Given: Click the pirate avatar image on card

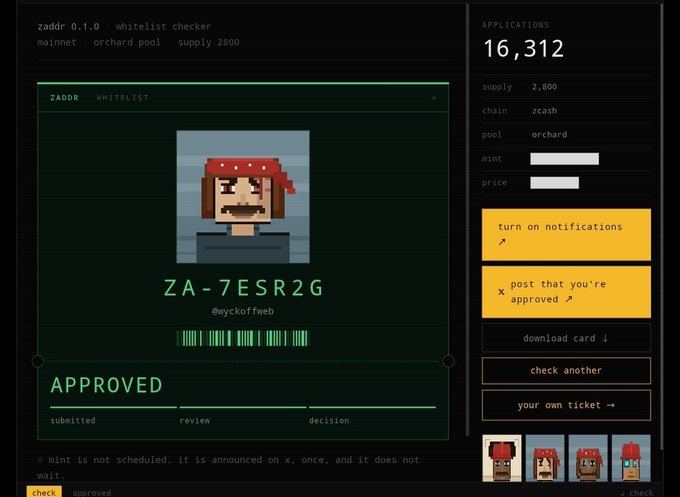Looking at the screenshot, I should click(x=243, y=196).
